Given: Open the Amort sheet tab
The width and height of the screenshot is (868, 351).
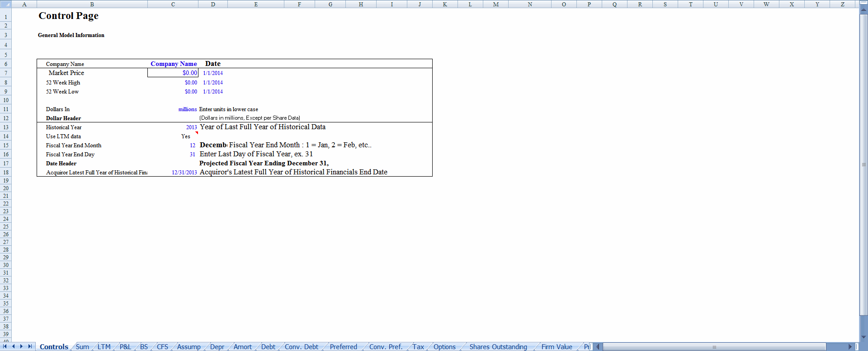Looking at the screenshot, I should tap(242, 347).
